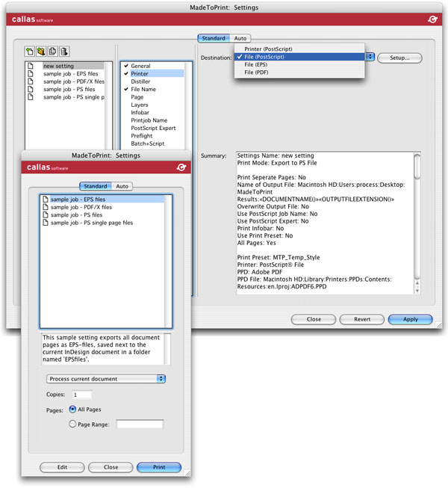Click the Print button
Viewport: 448px width, 488px height.
[159, 467]
